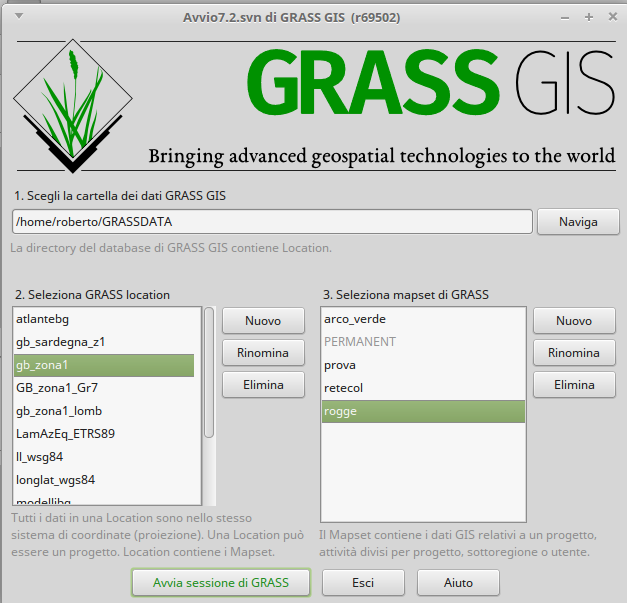Screen dimensions: 627x603
Task: Click Nuovo next to location list
Action: [263, 321]
